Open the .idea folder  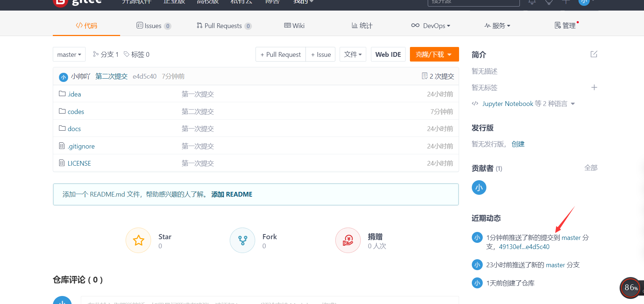pos(74,94)
